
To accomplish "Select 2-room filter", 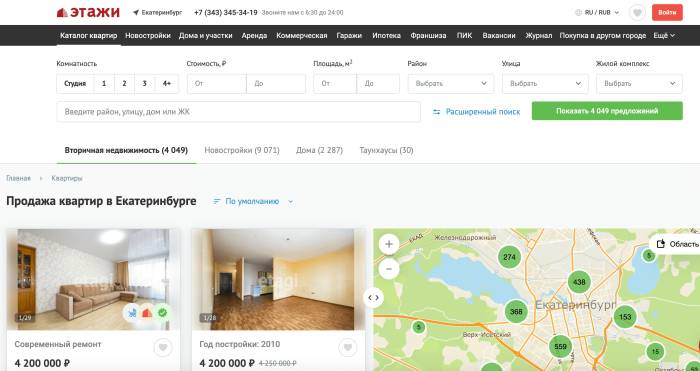I will click(x=124, y=83).
